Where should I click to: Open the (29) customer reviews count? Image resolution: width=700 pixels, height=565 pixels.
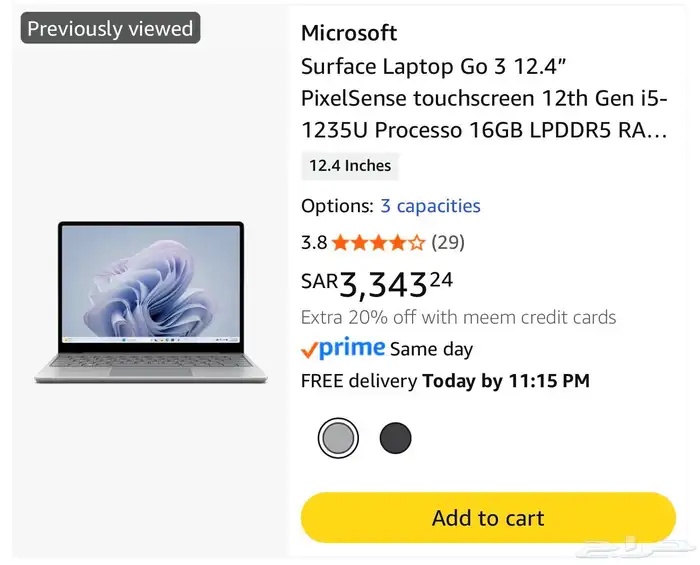coord(448,242)
